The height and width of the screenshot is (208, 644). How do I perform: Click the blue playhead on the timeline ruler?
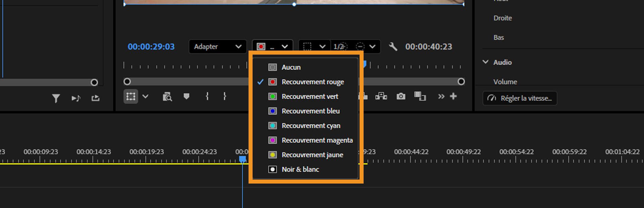(243, 159)
